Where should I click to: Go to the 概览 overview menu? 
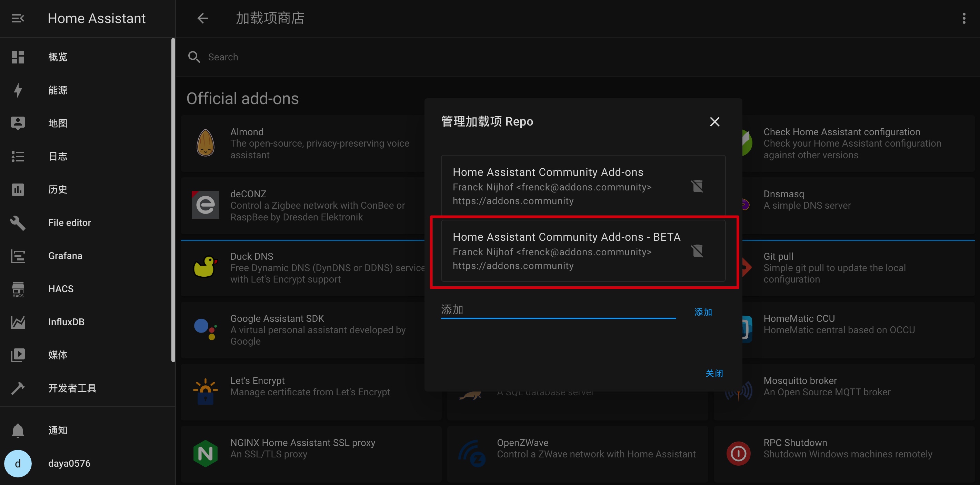pos(58,57)
